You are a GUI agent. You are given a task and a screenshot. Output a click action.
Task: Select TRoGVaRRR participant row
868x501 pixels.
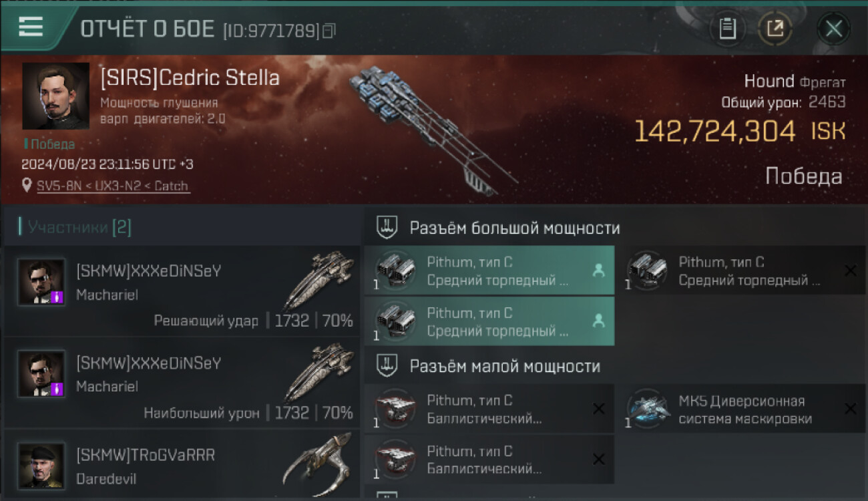click(x=182, y=463)
